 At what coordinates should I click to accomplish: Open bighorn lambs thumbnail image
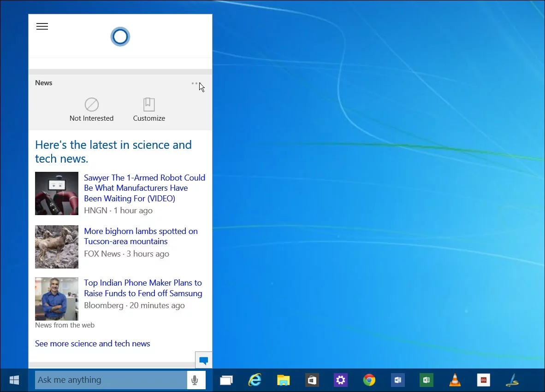point(57,247)
